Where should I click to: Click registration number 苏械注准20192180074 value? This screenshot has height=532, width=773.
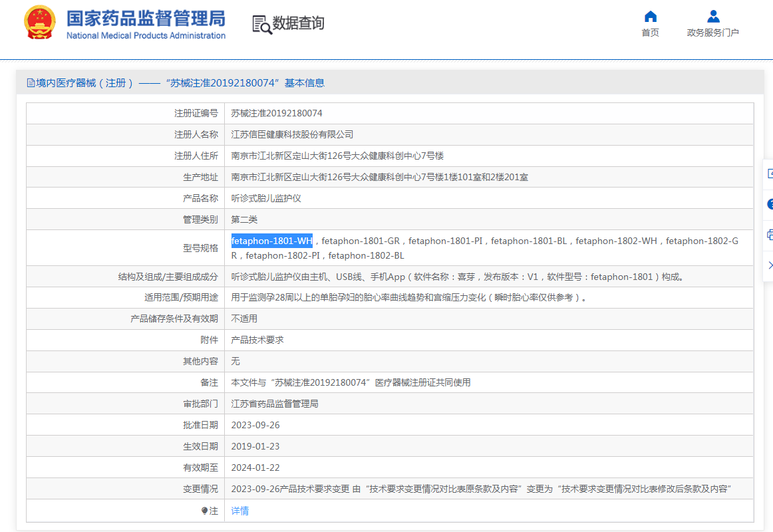pyautogui.click(x=277, y=113)
